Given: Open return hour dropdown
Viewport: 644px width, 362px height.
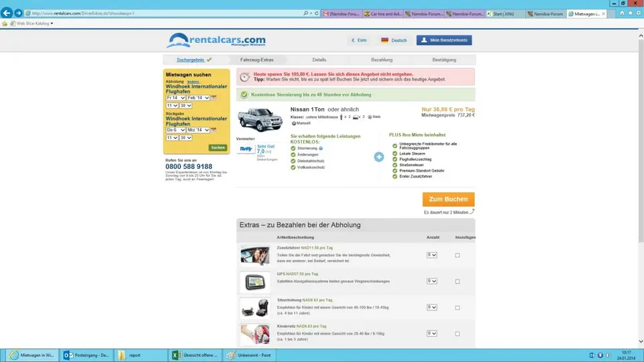Looking at the screenshot, I should [172, 138].
